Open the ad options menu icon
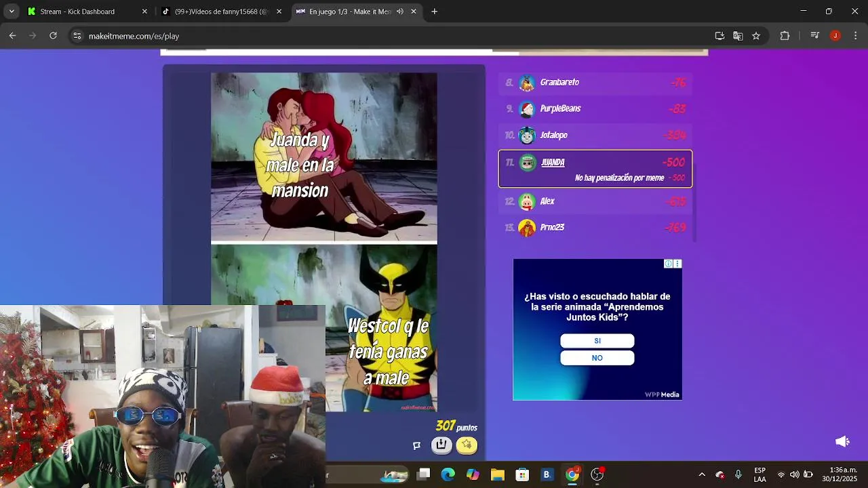 pos(677,264)
